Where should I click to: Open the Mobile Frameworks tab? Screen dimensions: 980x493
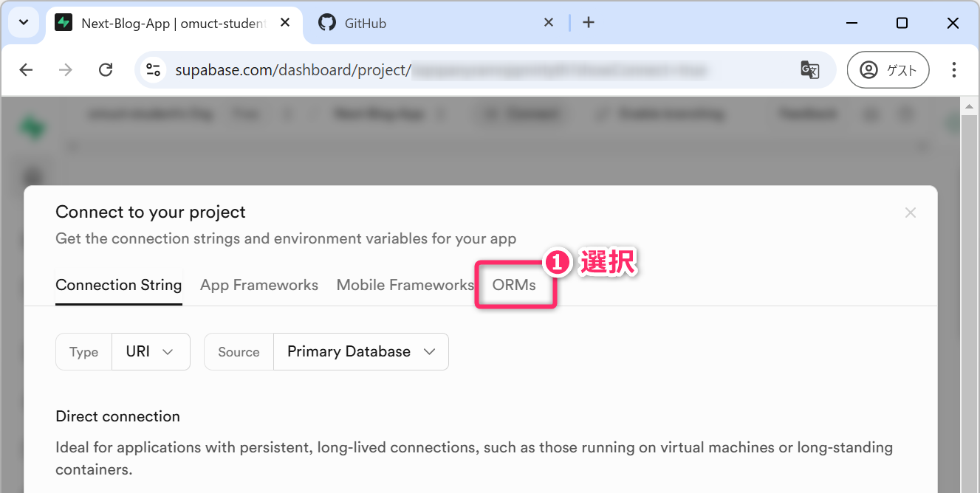coord(405,286)
